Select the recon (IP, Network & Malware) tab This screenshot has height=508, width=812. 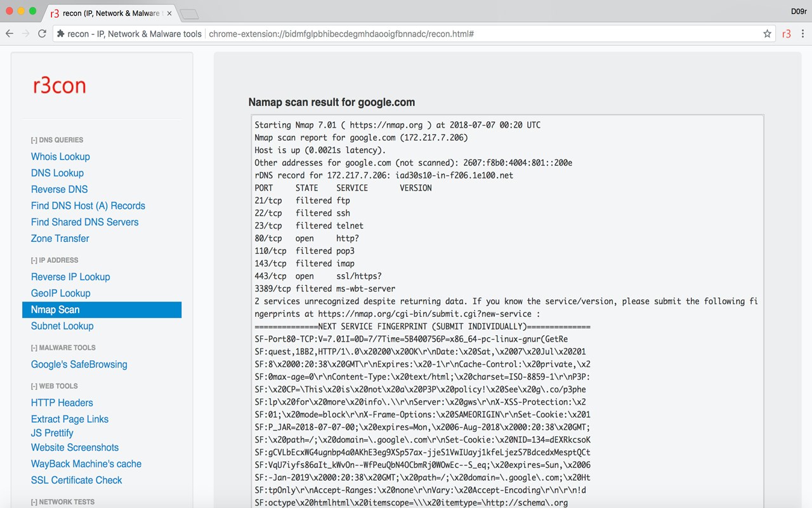pyautogui.click(x=111, y=13)
